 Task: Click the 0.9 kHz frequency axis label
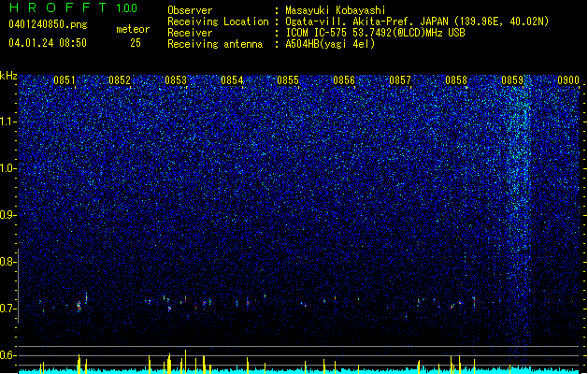[x=7, y=215]
